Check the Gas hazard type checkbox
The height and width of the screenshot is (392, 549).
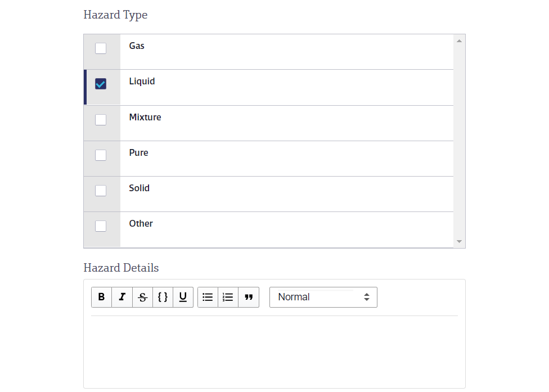point(101,48)
